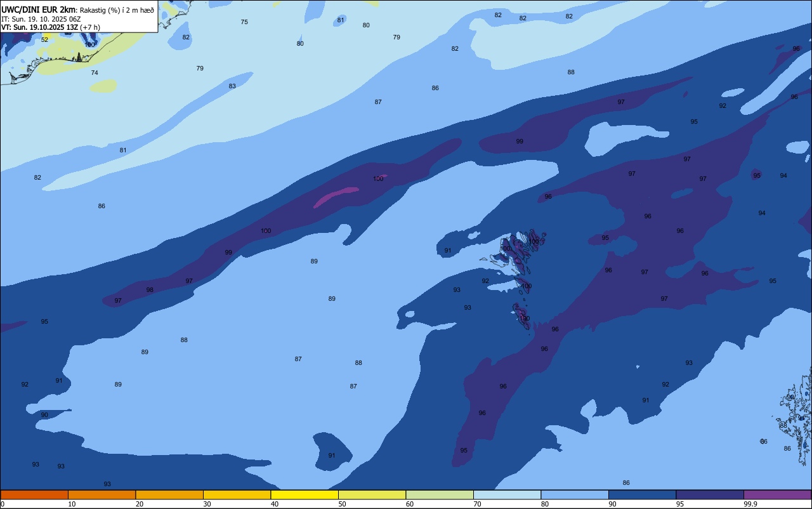Click the "70" tick label on the color scale
This screenshot has width=812, height=509.
477,504
